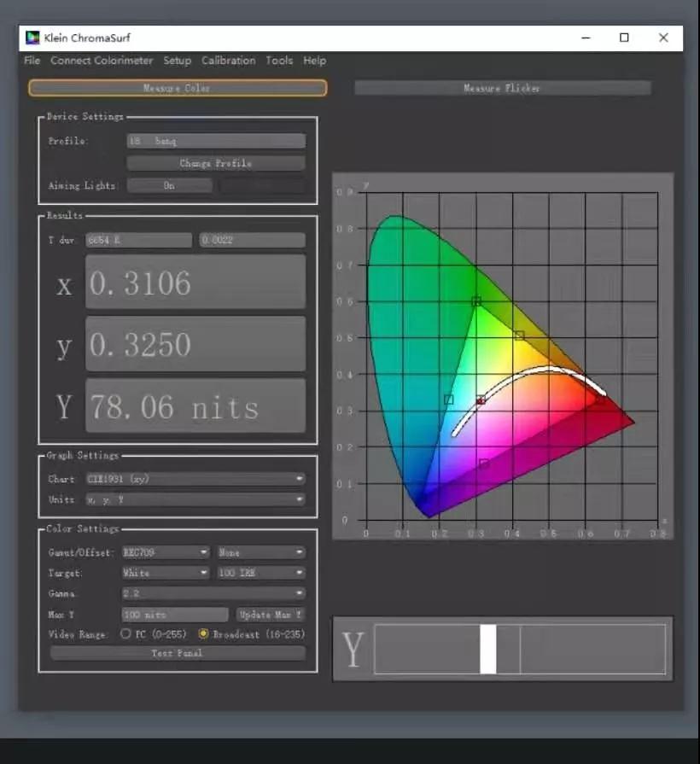Open the Connect Colorimeter menu
Viewport: 700px width, 764px height.
(102, 61)
